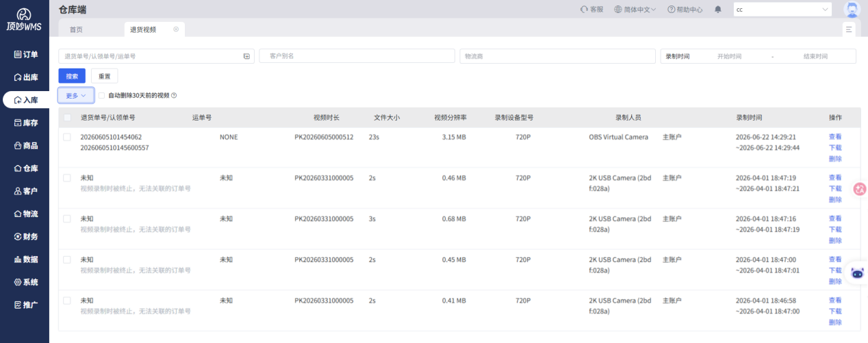Viewport: 868px width, 343px height.
Task: Click the batch-input icon in search field
Action: [x=246, y=56]
